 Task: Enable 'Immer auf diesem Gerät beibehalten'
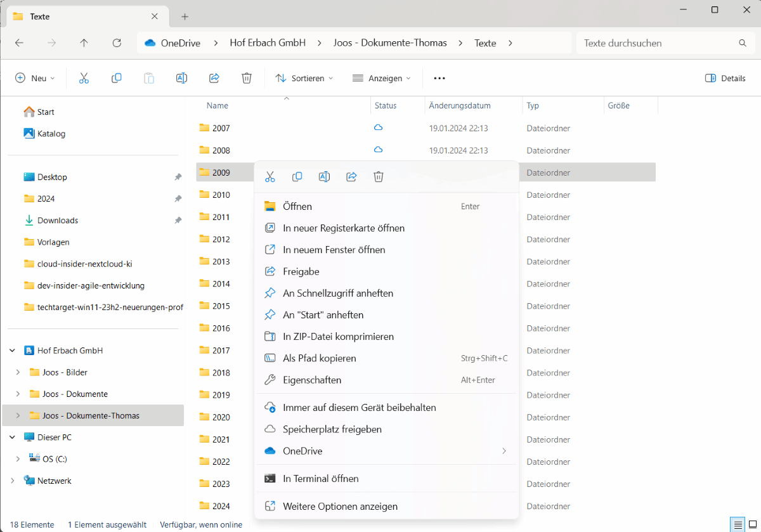(x=359, y=407)
